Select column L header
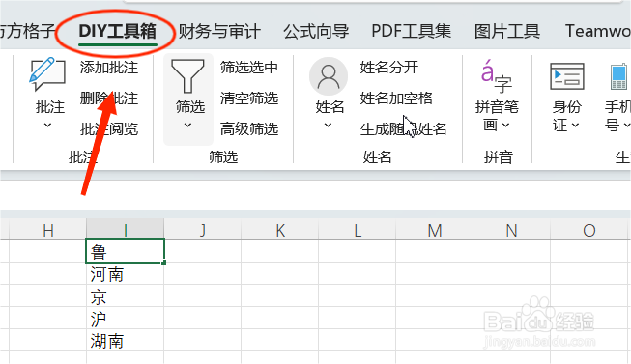Image resolution: width=631 pixels, height=364 pixels. 357,231
